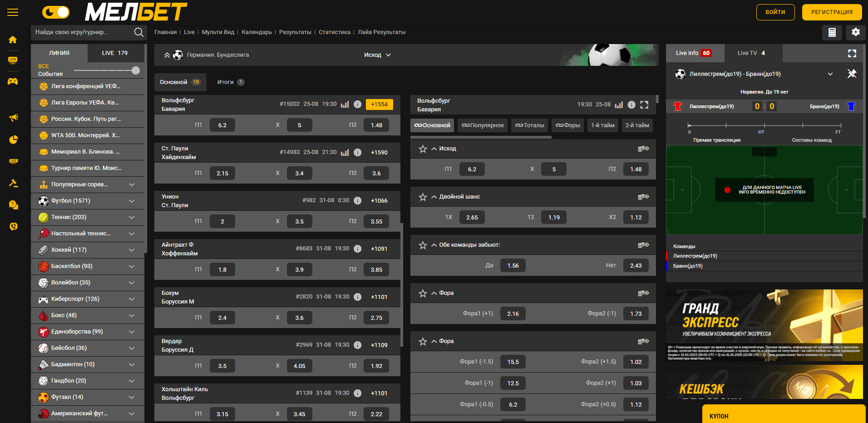Star the Фора market above Фора1 (-1.5)
Screen dimensions: 868x423
click(x=423, y=341)
